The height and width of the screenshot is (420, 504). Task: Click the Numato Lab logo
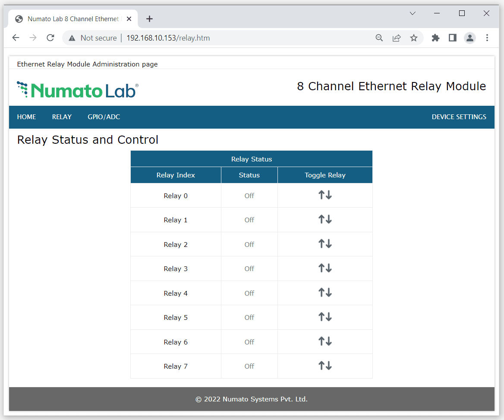click(x=78, y=90)
